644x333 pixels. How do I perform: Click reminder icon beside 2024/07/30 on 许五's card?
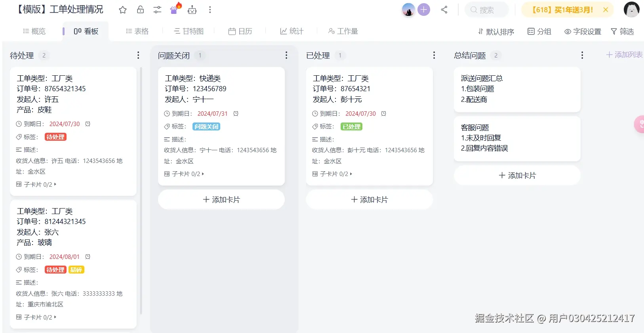[88, 124]
